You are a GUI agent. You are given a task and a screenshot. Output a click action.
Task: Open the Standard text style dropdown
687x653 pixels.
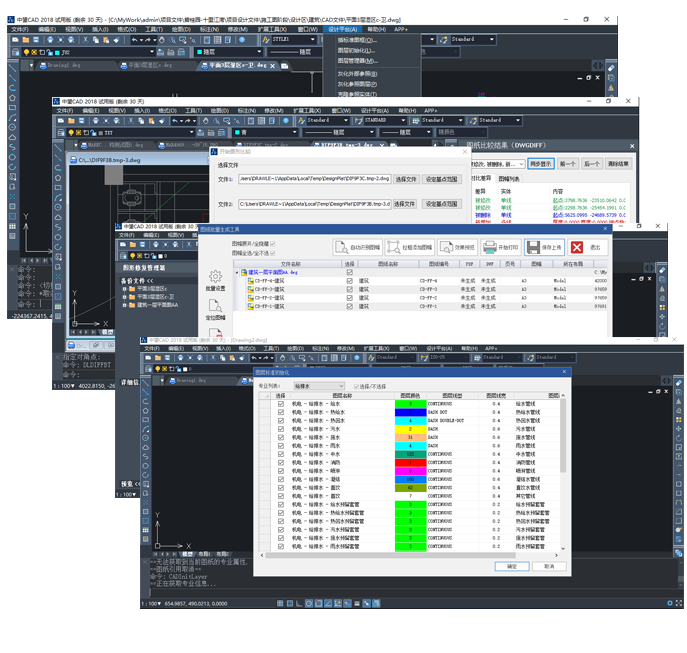pos(470,39)
